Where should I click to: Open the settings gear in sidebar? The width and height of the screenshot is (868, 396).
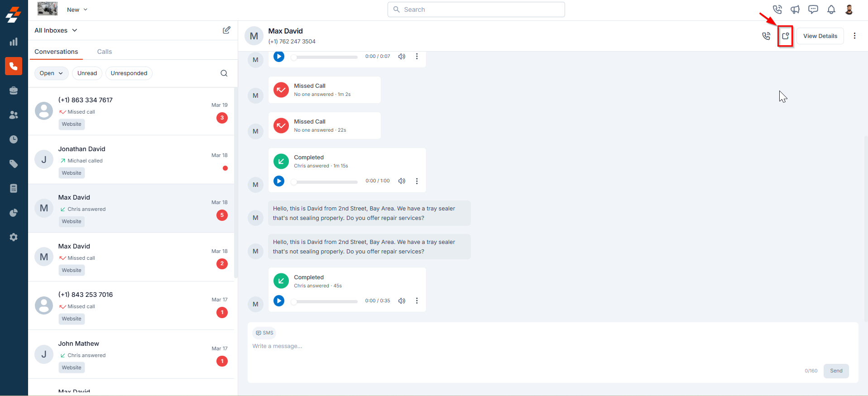14,237
